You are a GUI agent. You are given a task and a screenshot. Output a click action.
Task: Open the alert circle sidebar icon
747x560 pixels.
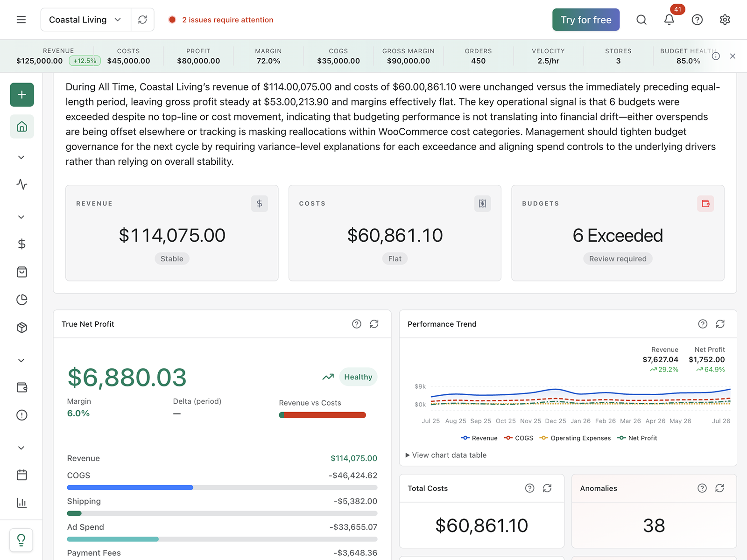point(22,415)
